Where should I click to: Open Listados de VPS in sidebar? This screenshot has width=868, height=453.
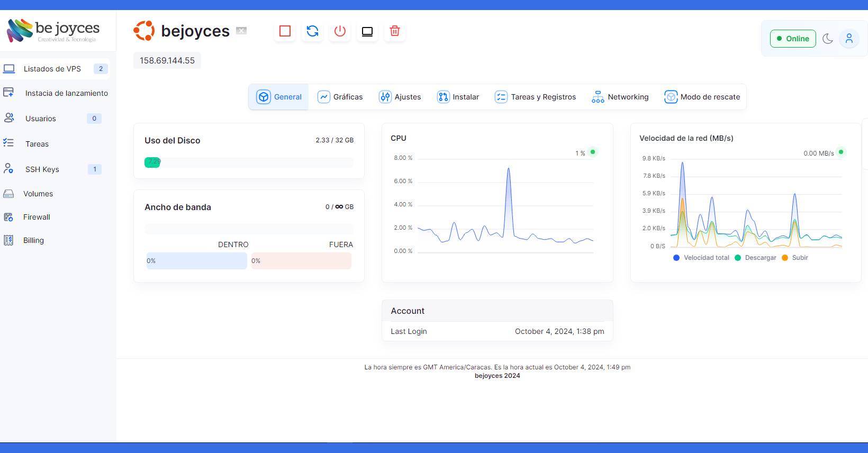pos(52,69)
